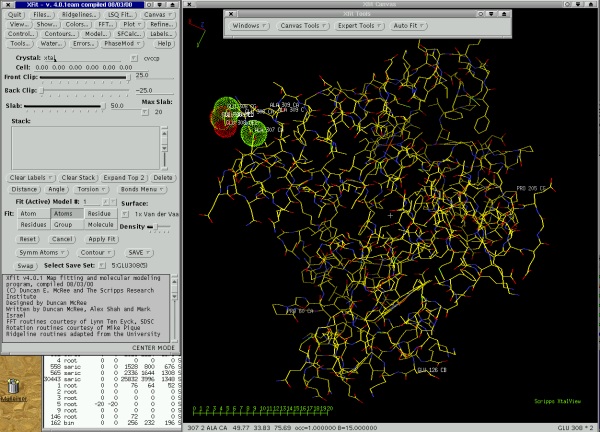Open the Files... menu
Image resolution: width=600 pixels, height=432 pixels.
[x=41, y=17]
